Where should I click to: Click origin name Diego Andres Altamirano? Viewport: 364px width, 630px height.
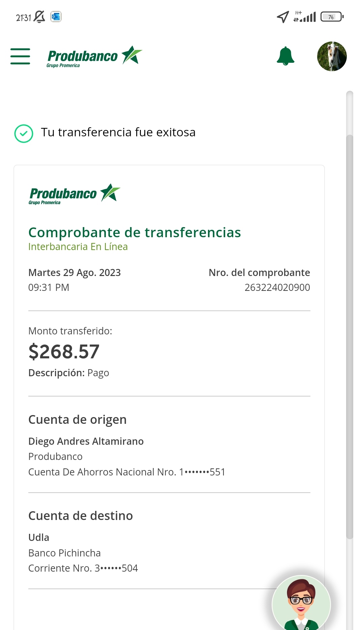[86, 441]
